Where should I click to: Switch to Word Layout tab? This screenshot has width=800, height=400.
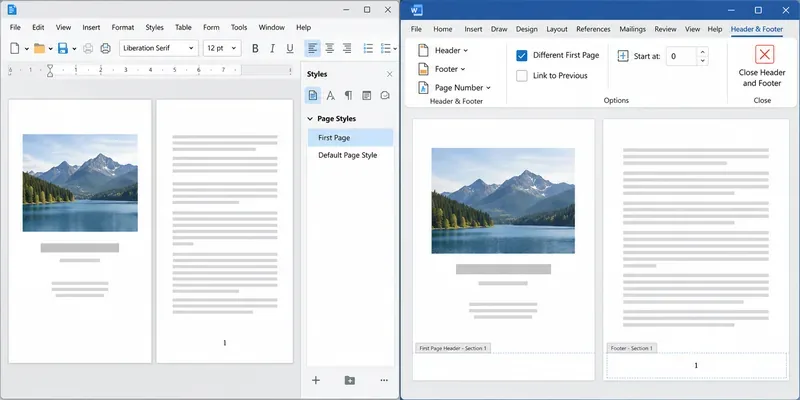click(x=557, y=29)
